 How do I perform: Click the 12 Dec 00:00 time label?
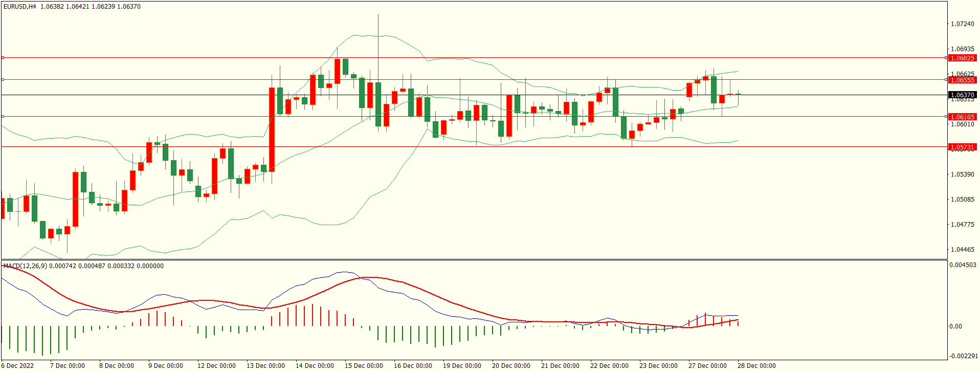217,366
